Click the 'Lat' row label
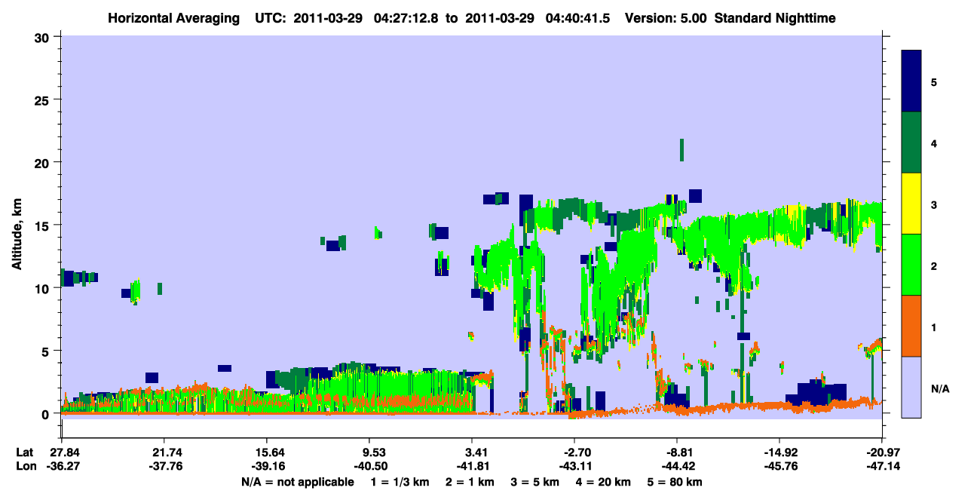The height and width of the screenshot is (503, 980). point(24,452)
